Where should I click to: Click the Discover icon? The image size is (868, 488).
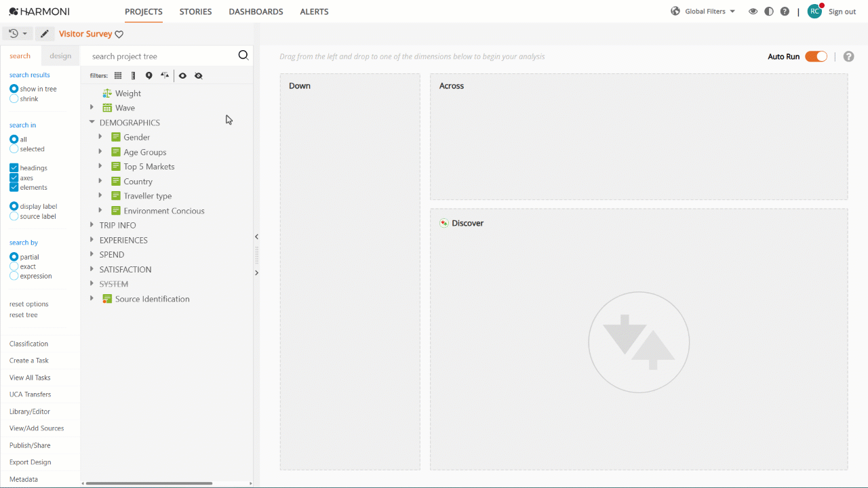coord(444,223)
